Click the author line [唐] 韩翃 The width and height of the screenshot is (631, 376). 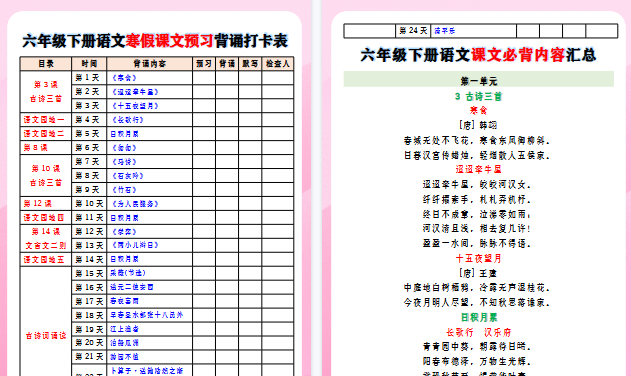(478, 125)
